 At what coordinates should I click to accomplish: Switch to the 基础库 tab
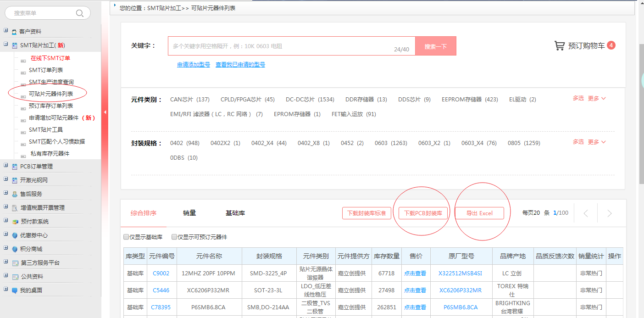tap(235, 213)
